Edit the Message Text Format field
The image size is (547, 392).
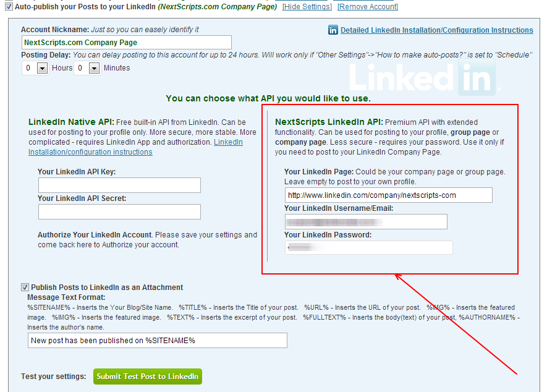(x=158, y=340)
